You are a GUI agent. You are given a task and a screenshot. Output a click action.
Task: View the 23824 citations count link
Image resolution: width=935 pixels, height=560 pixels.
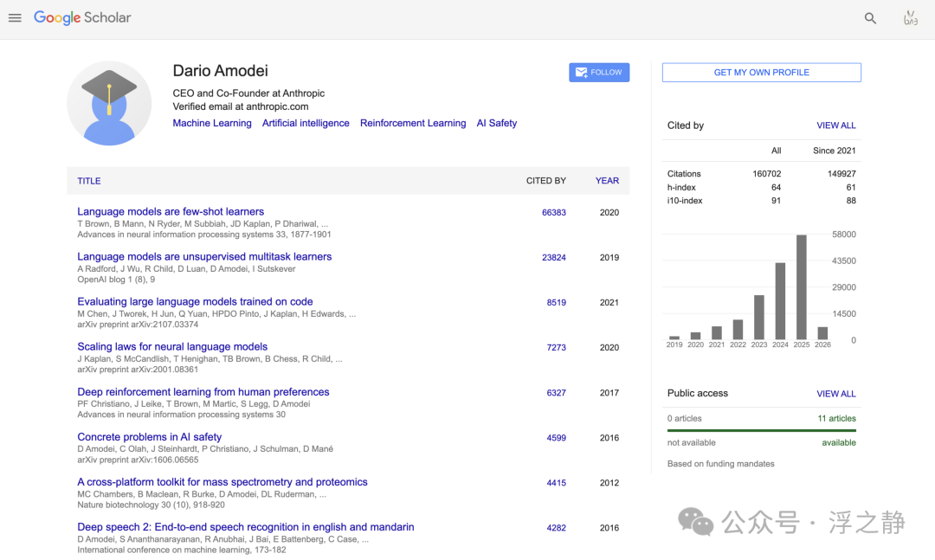[x=554, y=258]
